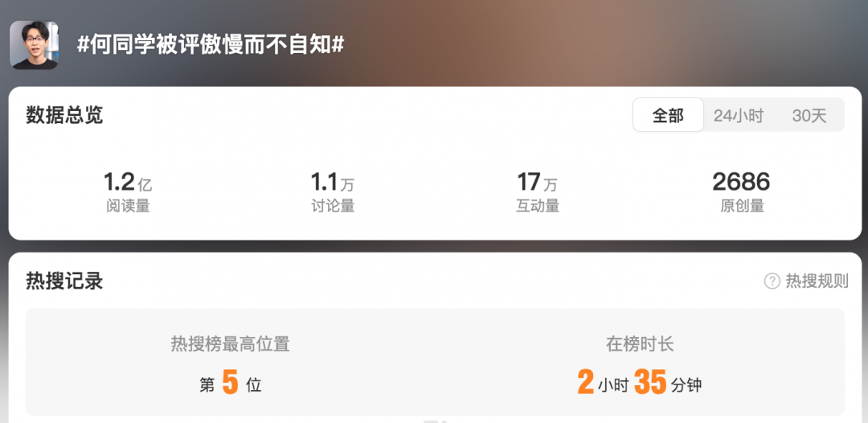The height and width of the screenshot is (423, 868).
Task: Click the orange 第5位 ranking value
Action: (x=231, y=383)
